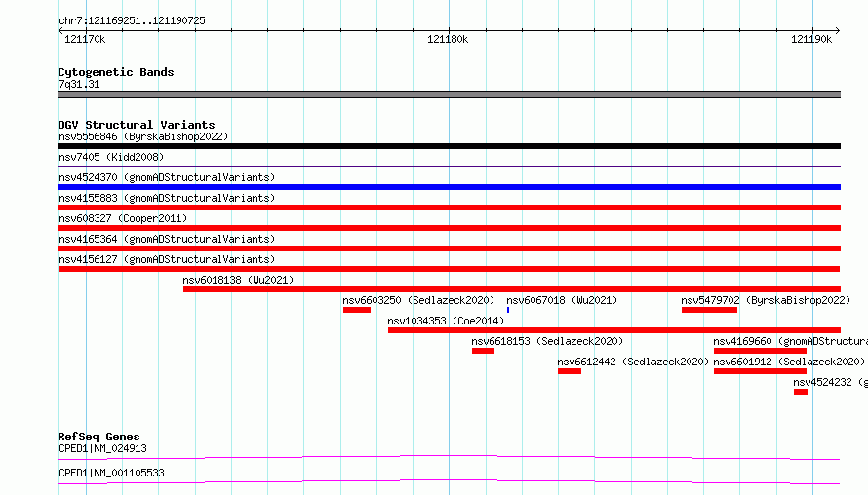Select the black nsv5556846 variant bar

pos(449,146)
